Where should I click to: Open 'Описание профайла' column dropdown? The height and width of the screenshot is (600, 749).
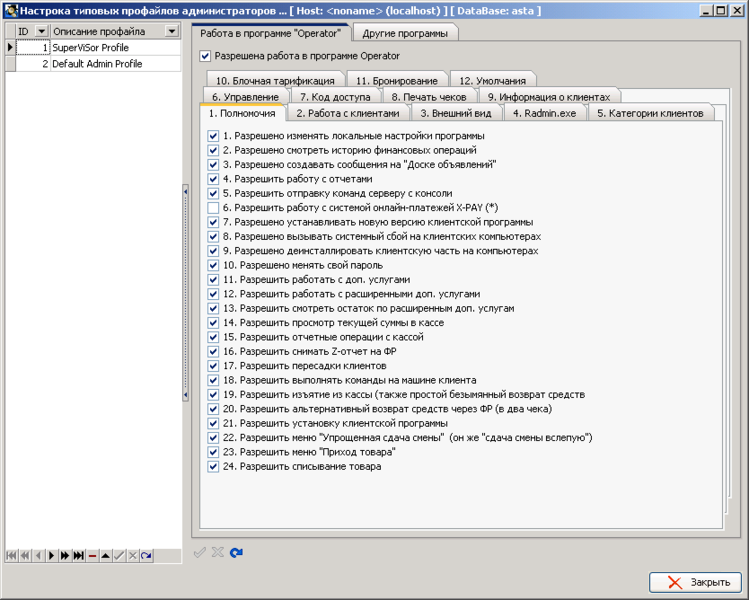(171, 32)
